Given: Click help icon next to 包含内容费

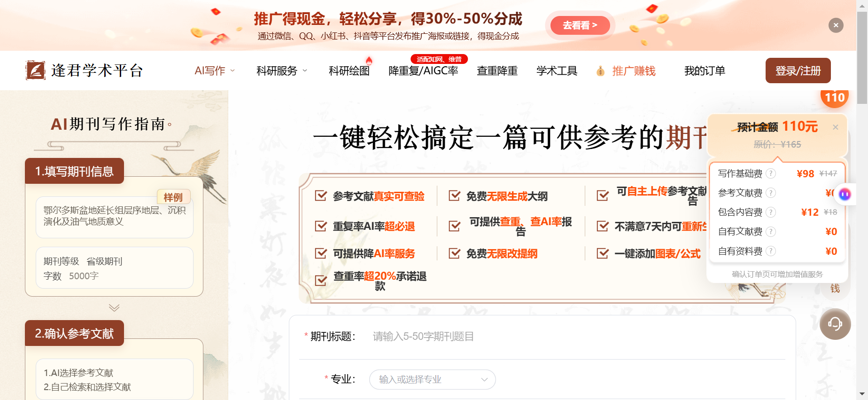Looking at the screenshot, I should pyautogui.click(x=771, y=212).
